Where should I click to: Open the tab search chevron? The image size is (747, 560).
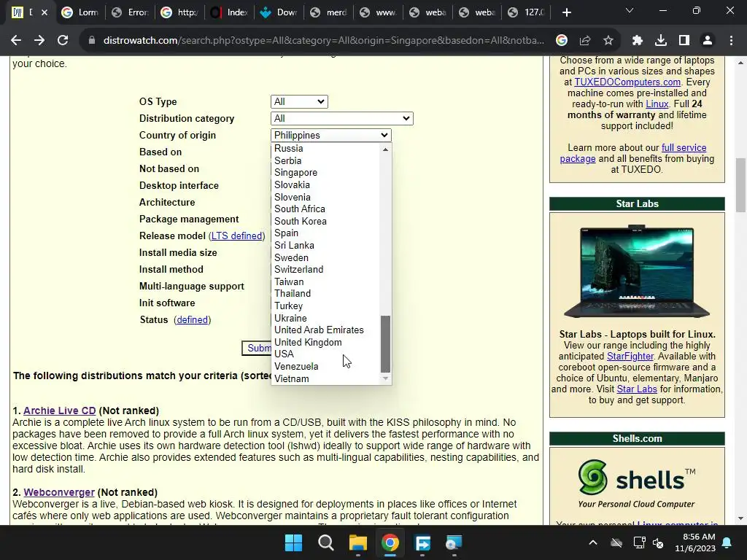[x=630, y=10]
